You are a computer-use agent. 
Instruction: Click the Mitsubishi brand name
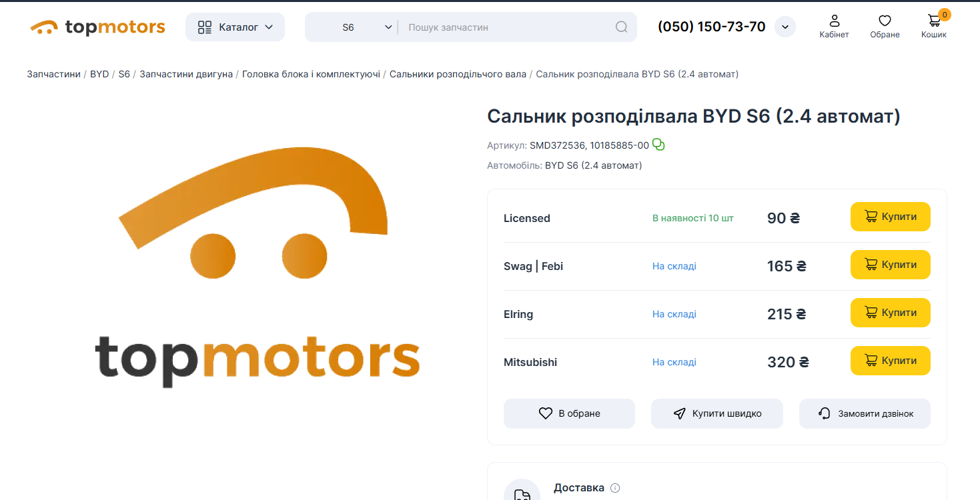(530, 362)
